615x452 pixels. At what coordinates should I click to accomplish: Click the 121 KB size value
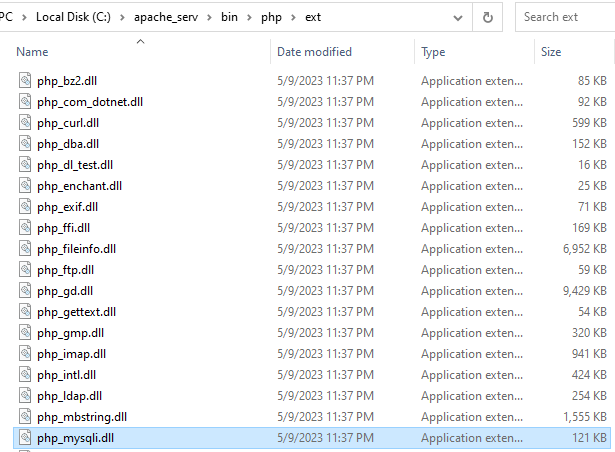point(589,437)
